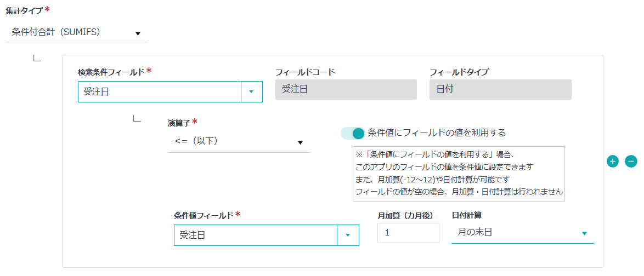Click the 条件値にフィールドの値を利用する label text
Screen dimensions: 644x276
[x=437, y=133]
